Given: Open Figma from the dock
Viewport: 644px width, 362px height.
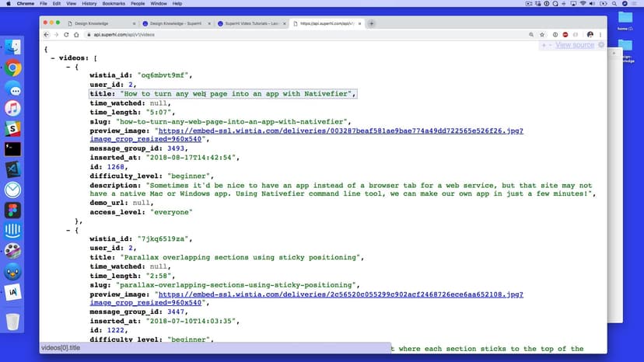Looking at the screenshot, I should coord(12,210).
